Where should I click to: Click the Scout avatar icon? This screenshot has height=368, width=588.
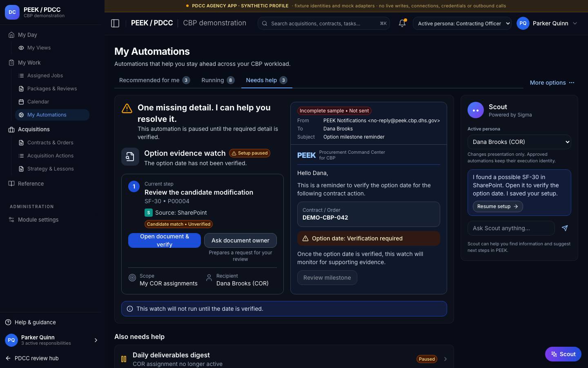[x=476, y=110]
